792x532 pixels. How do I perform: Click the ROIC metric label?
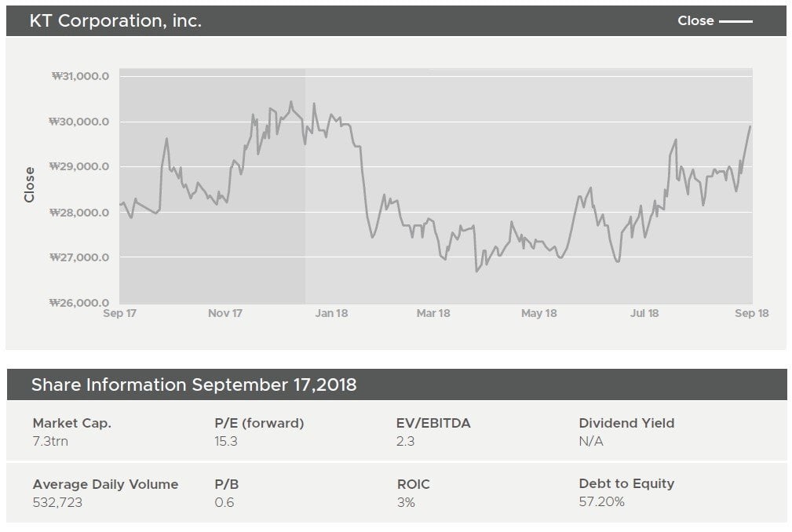(414, 484)
